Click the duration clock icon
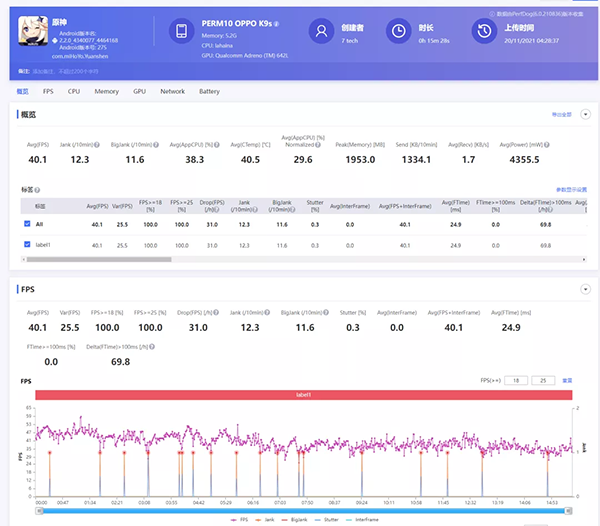This screenshot has width=600, height=526. 398,31
